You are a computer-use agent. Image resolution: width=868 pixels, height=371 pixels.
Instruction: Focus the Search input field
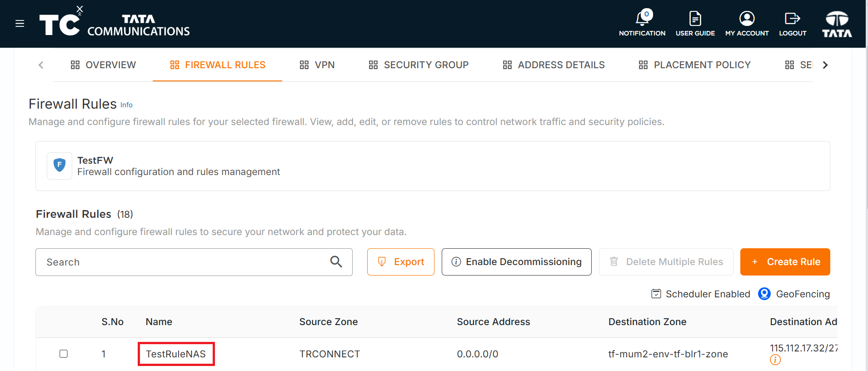(x=194, y=262)
